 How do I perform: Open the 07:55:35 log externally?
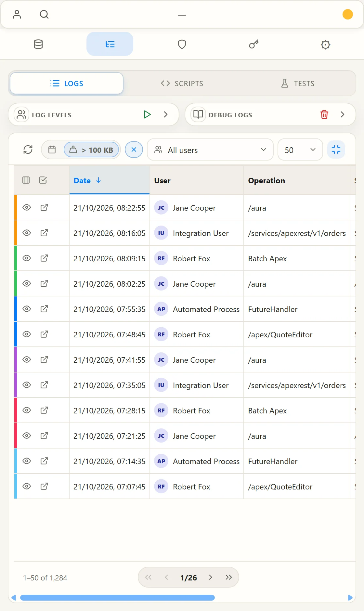[44, 309]
